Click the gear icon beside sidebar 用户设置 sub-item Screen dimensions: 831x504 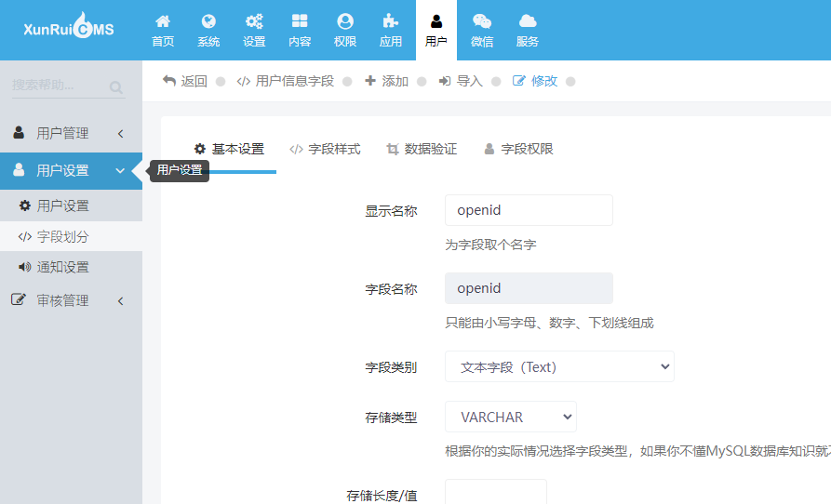(x=25, y=206)
